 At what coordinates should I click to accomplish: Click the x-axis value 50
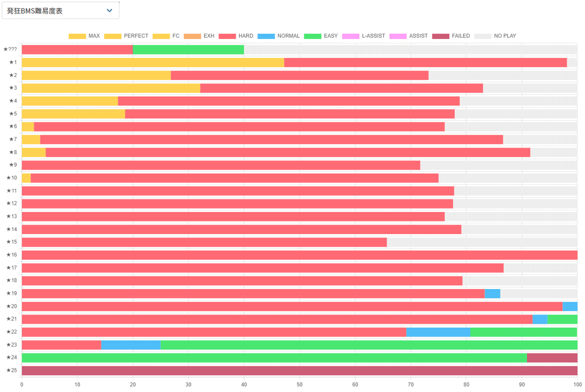point(300,385)
